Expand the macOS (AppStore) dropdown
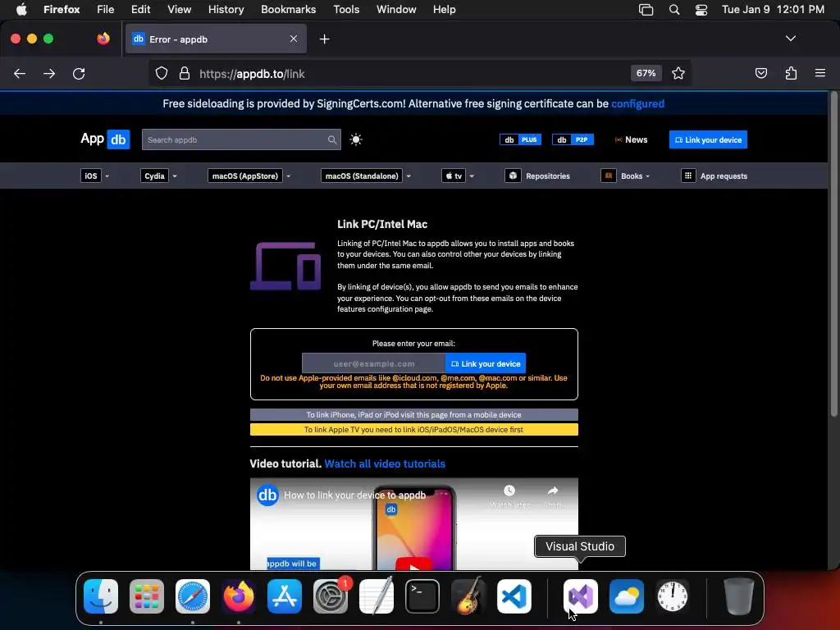 click(x=249, y=176)
